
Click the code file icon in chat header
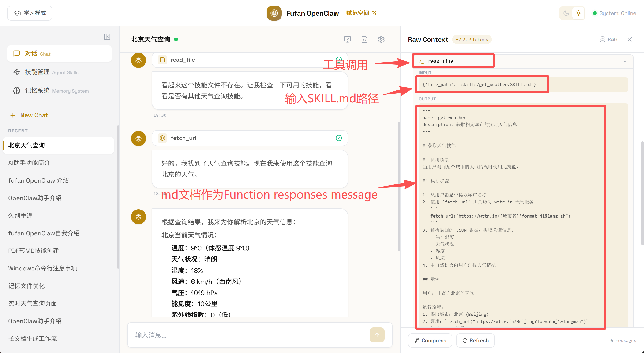click(364, 39)
